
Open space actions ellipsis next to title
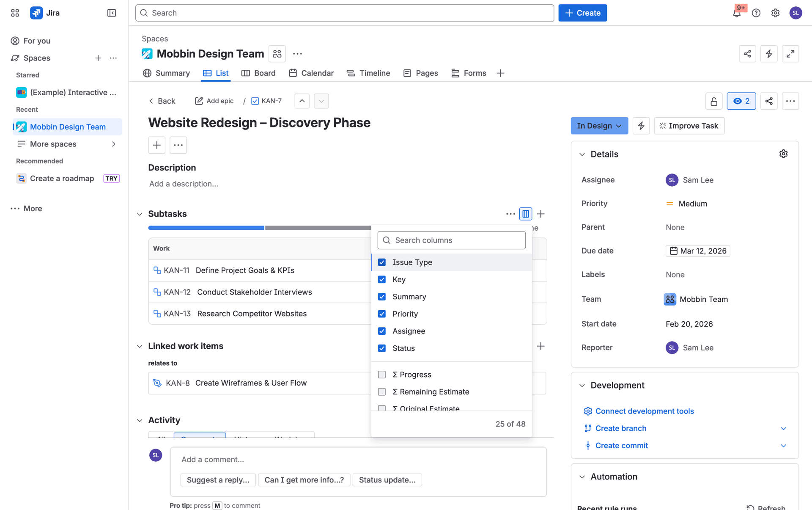pyautogui.click(x=297, y=54)
